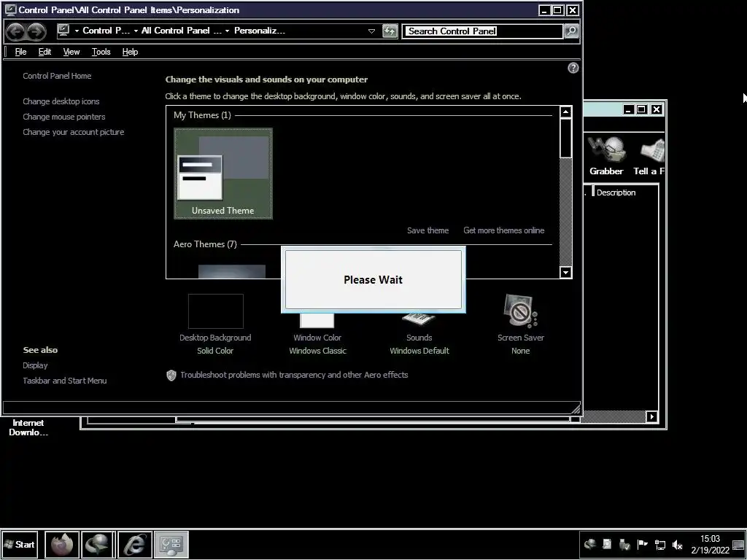Open Taskbar and Start Menu link

pyautogui.click(x=65, y=381)
